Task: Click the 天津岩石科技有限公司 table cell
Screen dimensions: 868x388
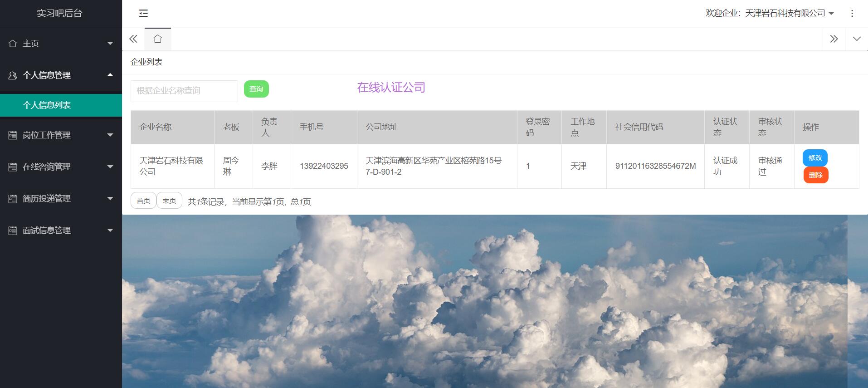Action: pos(172,166)
